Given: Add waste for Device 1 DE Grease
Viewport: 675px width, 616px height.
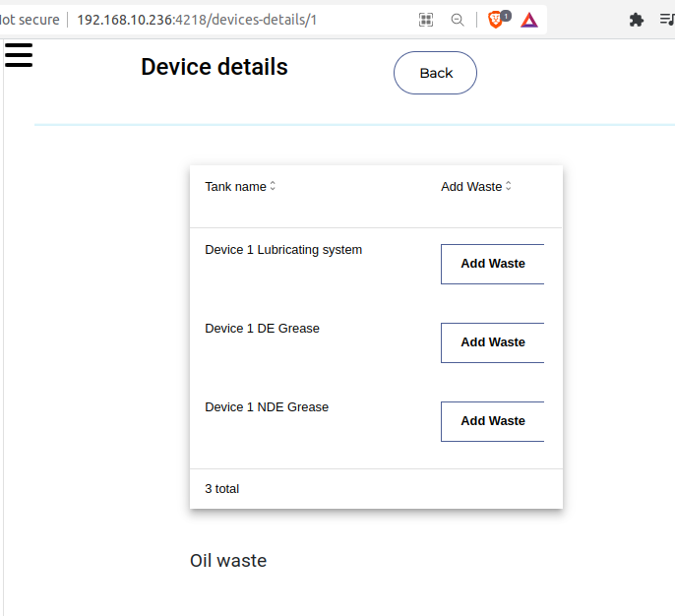Looking at the screenshot, I should click(492, 342).
